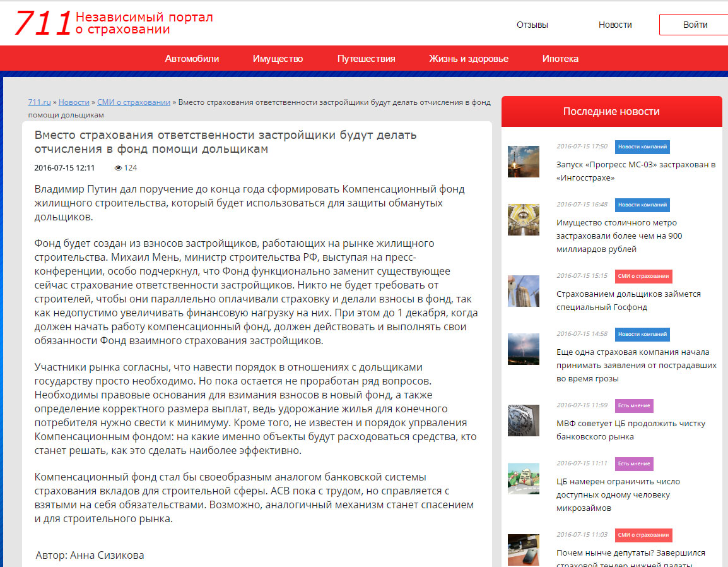Click Есть мнение tag dated 11:11
The height and width of the screenshot is (567, 728).
click(x=634, y=464)
